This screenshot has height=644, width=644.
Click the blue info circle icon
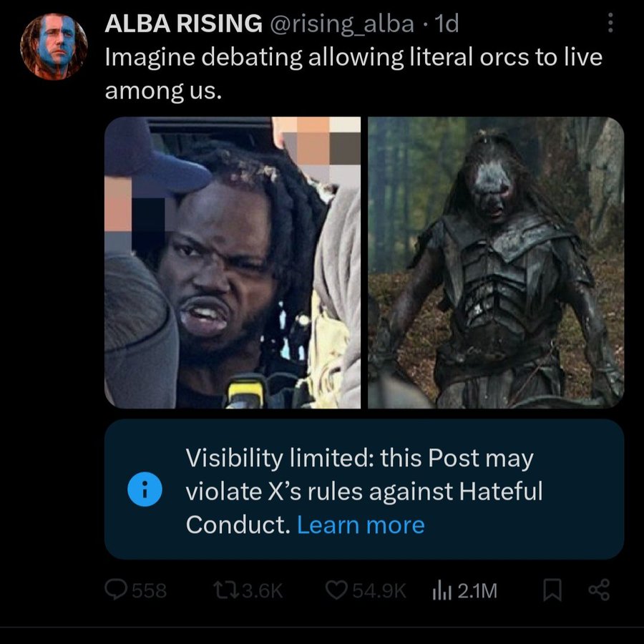pos(145,489)
